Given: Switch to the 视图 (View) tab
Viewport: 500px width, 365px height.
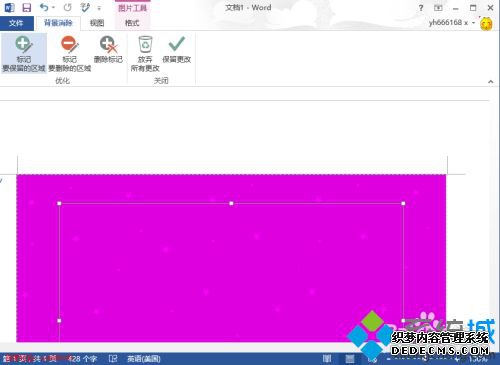Looking at the screenshot, I should click(97, 23).
